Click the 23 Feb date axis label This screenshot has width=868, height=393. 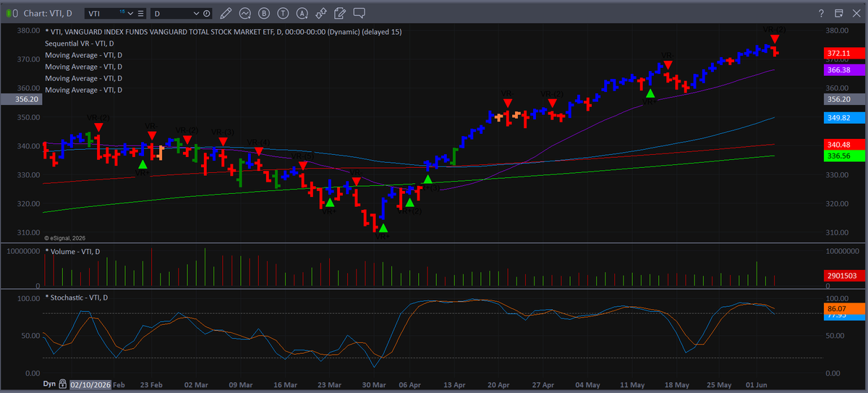coord(151,384)
